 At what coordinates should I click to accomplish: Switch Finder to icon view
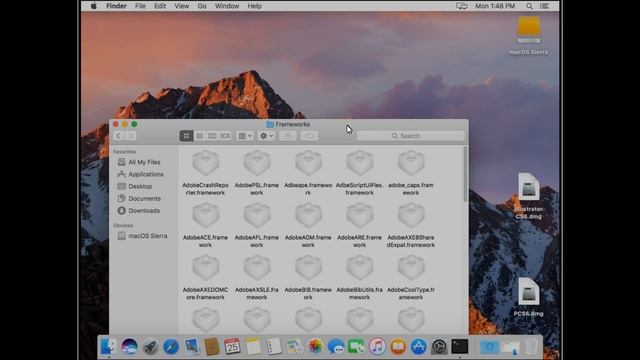[x=186, y=136]
